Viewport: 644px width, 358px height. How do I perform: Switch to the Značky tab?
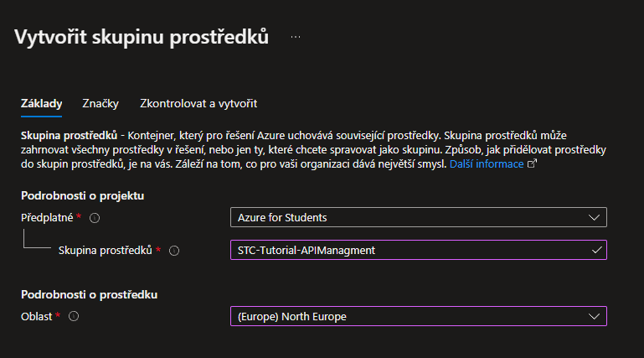[x=100, y=104]
